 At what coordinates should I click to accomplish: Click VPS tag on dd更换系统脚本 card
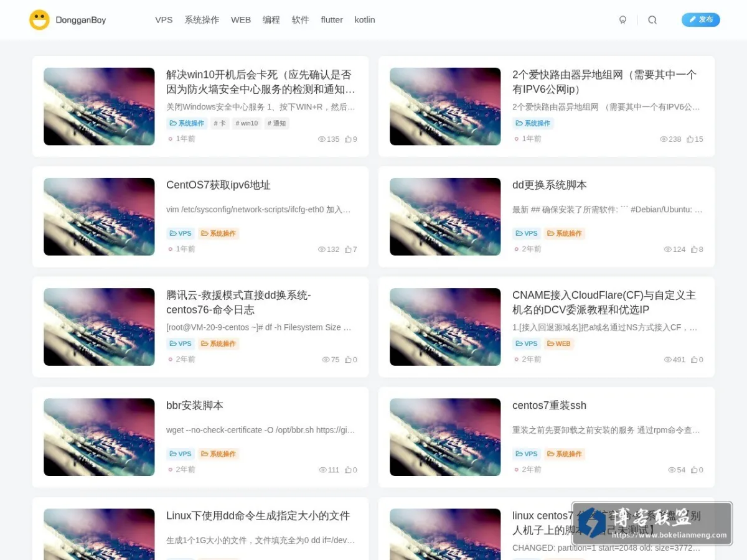click(x=527, y=233)
